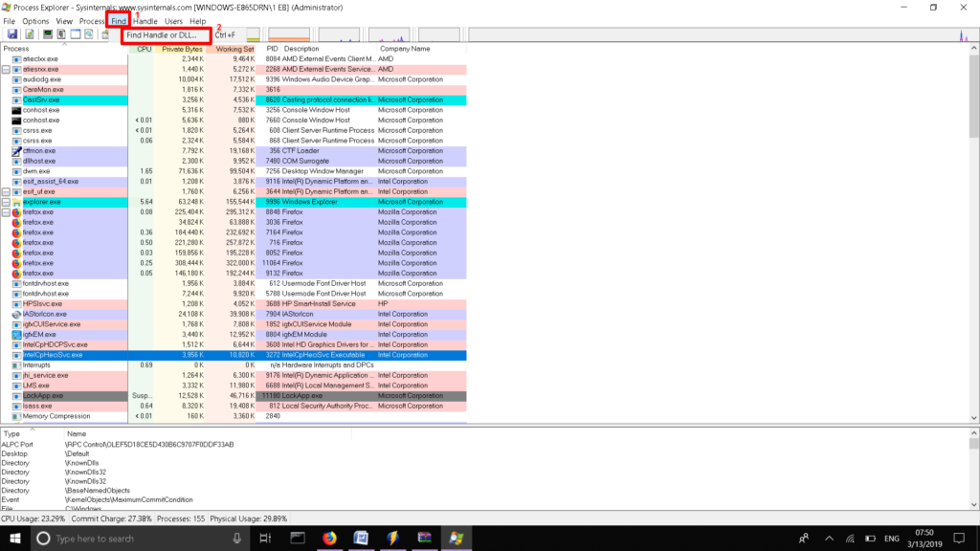Click the People icon in the taskbar

coord(804,538)
